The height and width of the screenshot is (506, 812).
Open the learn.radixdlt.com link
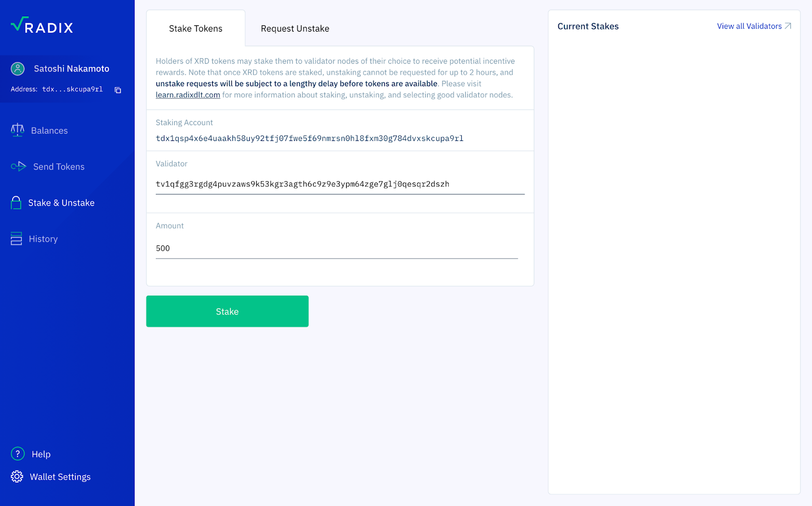coord(188,95)
